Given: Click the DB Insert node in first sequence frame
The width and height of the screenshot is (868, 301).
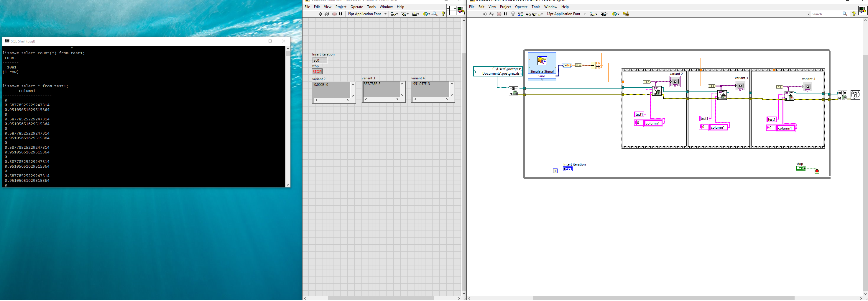Looking at the screenshot, I should pos(657,91).
